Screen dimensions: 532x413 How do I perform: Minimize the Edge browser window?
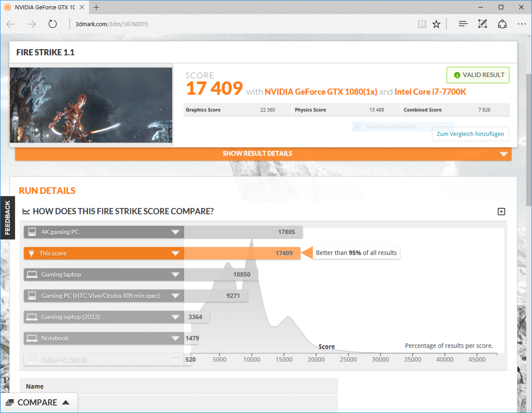[x=481, y=7]
